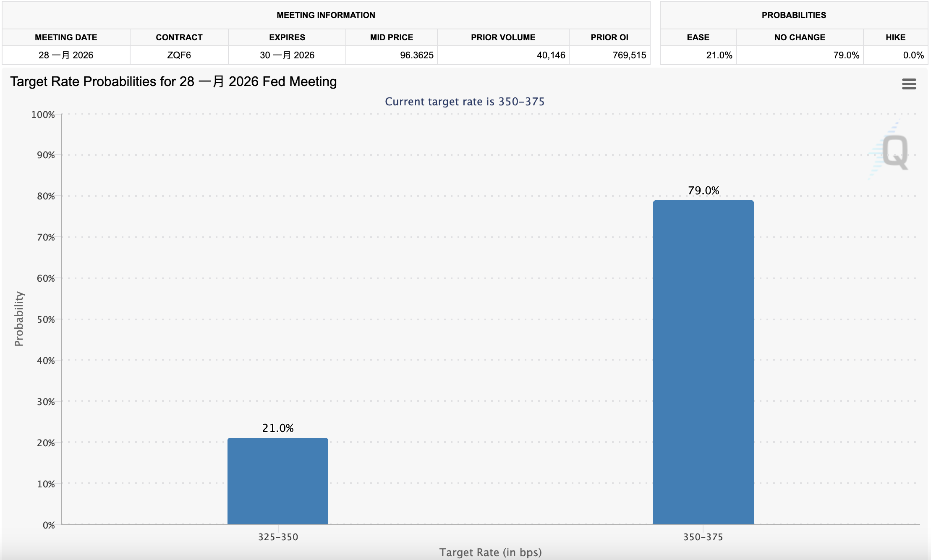Click the 325-350 x-axis label
Screen dimensions: 931x560
click(x=277, y=537)
